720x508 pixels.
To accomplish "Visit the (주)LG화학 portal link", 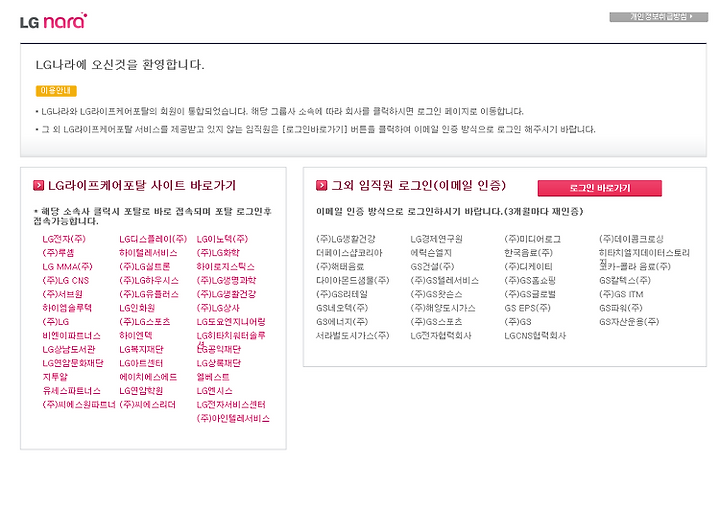I will coord(218,253).
